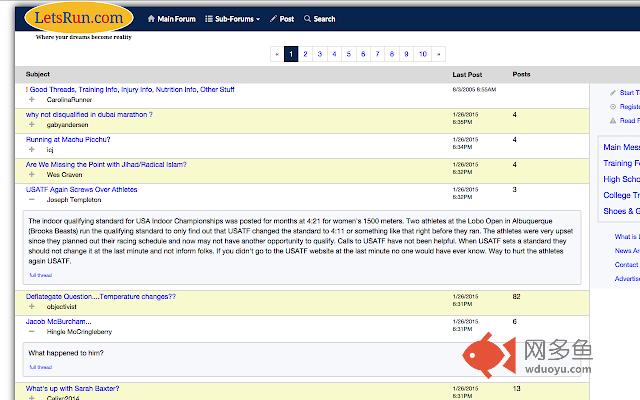Viewport: 640px width, 400px height.
Task: Open the Good Threads, Training Info thread
Action: click(x=130, y=89)
